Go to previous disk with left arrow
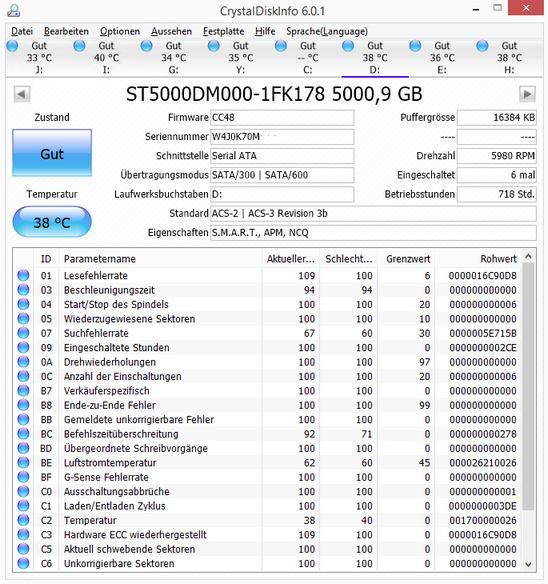The image size is (548, 584). [x=22, y=94]
